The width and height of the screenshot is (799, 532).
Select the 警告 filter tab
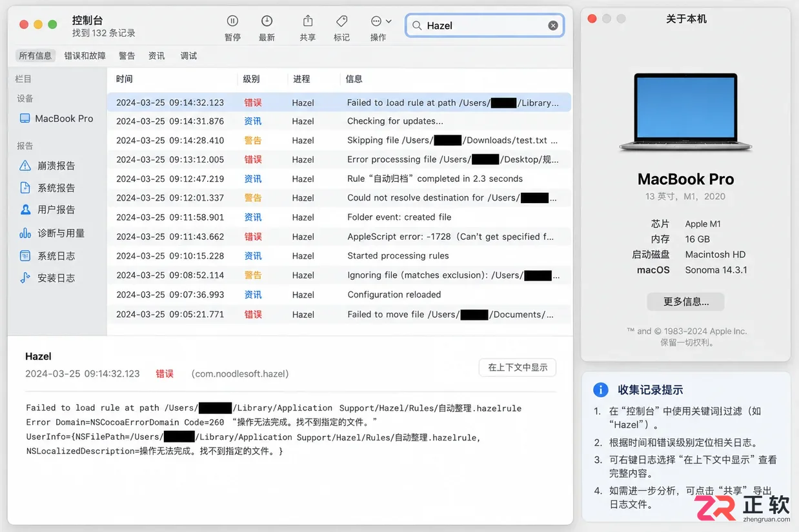click(x=127, y=56)
